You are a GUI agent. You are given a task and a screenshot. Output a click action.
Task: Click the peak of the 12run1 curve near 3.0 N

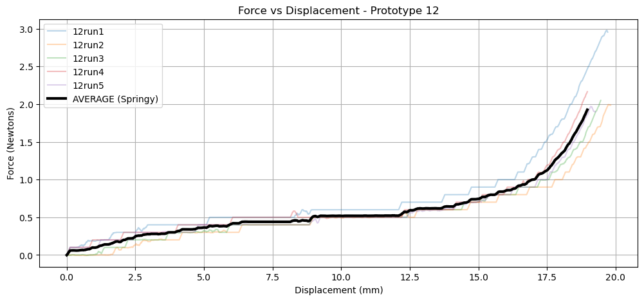607,30
